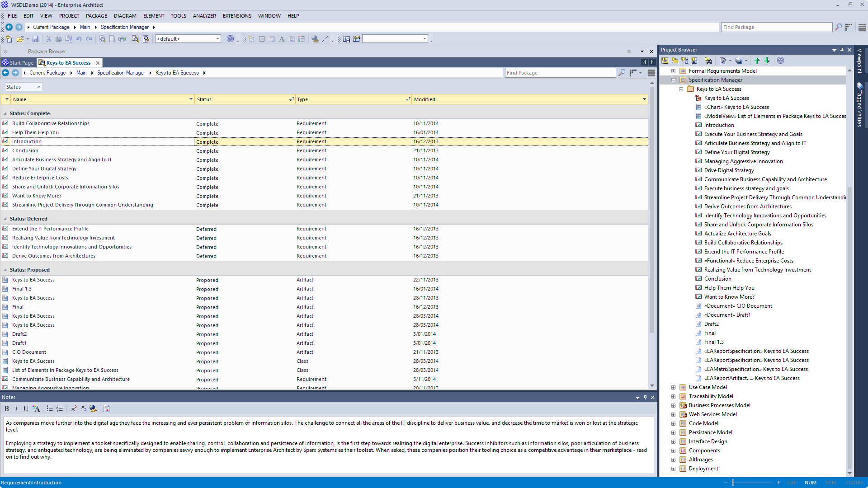This screenshot has height=488, width=868.
Task: Click the Save disk icon in toolbar
Action: [35, 39]
